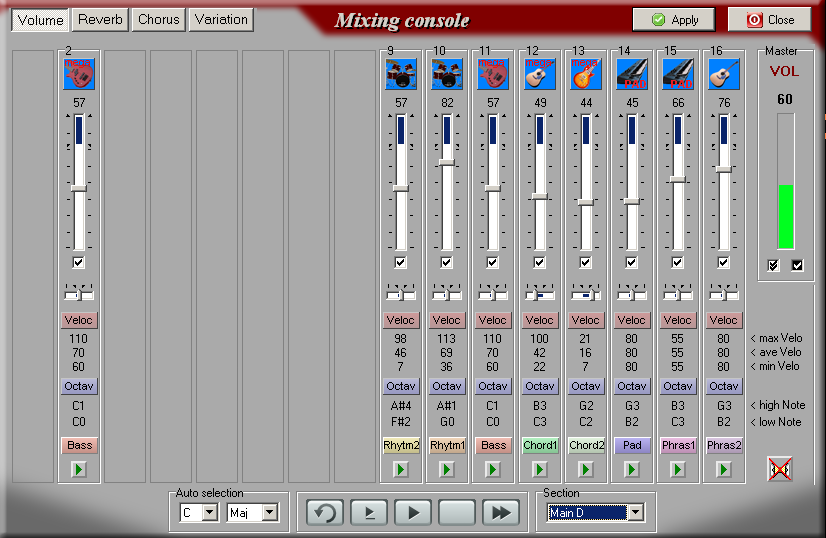Switch to the Volume tab
This screenshot has height=538, width=826.
(40, 20)
